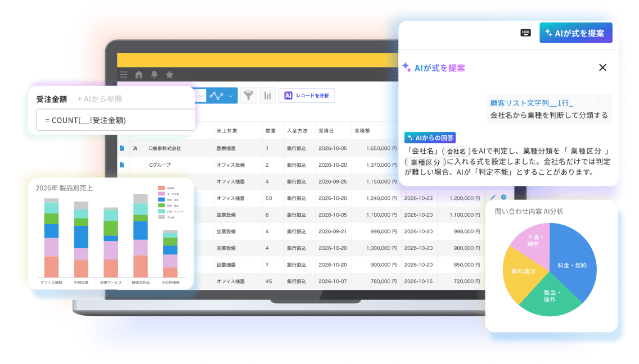Go to the home icon
The image size is (639, 364).
click(139, 75)
